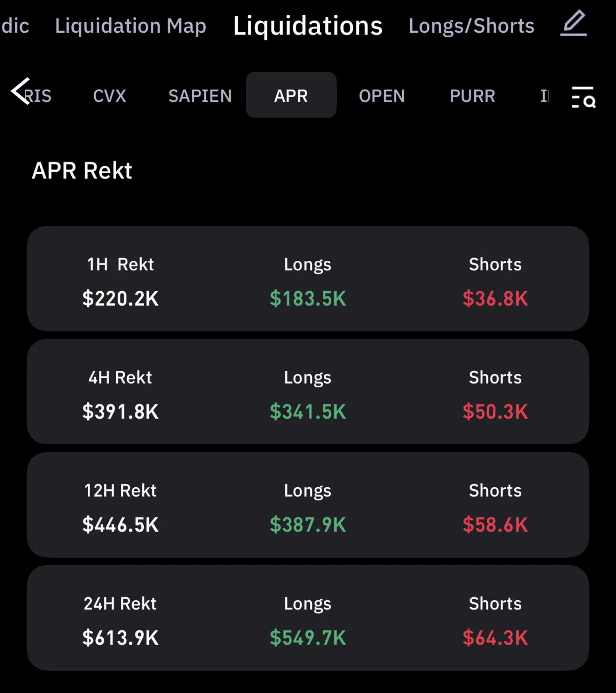Choose the SAPIEN coin tab
616x693 pixels.
coord(200,96)
